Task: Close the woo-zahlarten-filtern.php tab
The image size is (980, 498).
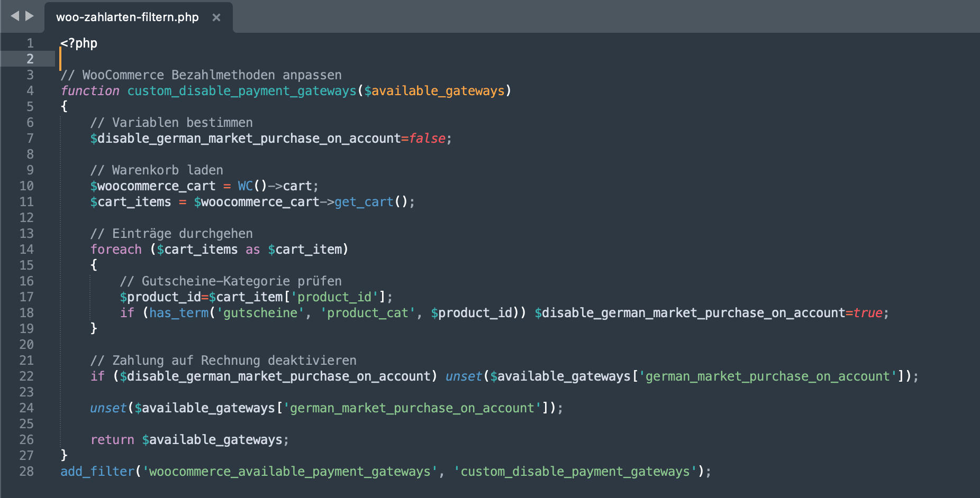Action: (x=216, y=17)
